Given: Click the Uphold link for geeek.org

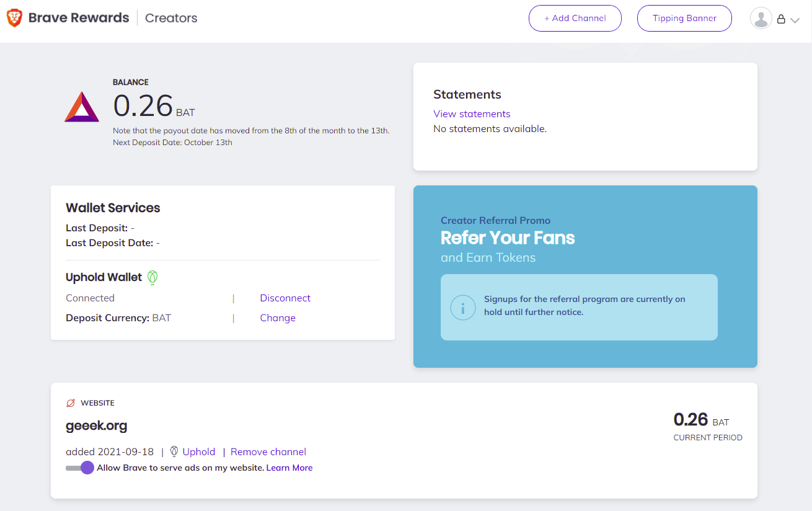Looking at the screenshot, I should tap(198, 452).
